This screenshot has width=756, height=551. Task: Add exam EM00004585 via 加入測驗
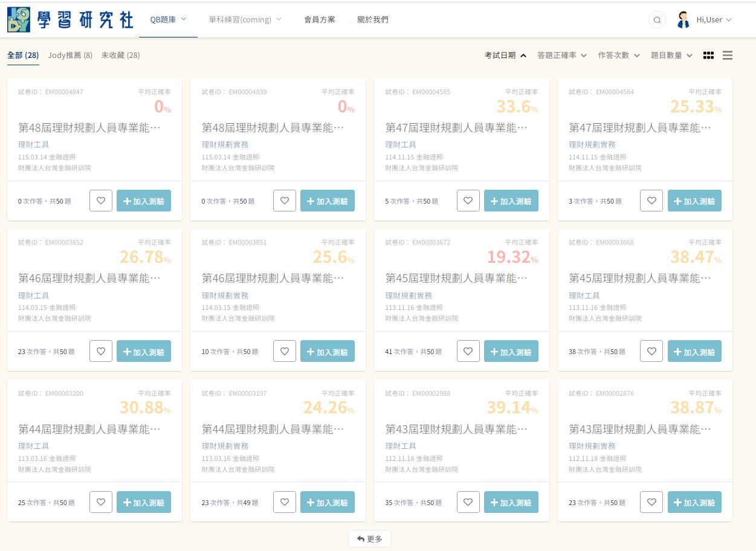tap(511, 201)
